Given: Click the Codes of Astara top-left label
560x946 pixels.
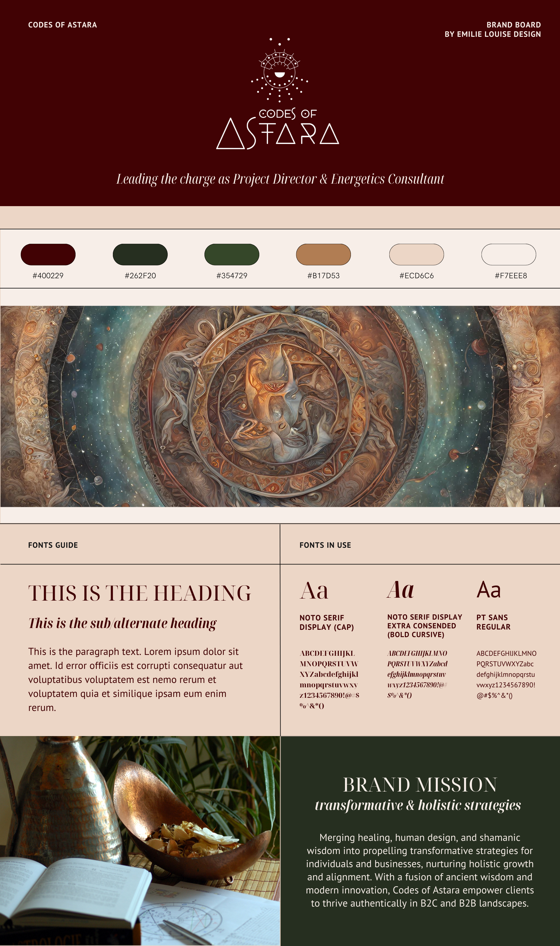Looking at the screenshot, I should click(x=62, y=25).
